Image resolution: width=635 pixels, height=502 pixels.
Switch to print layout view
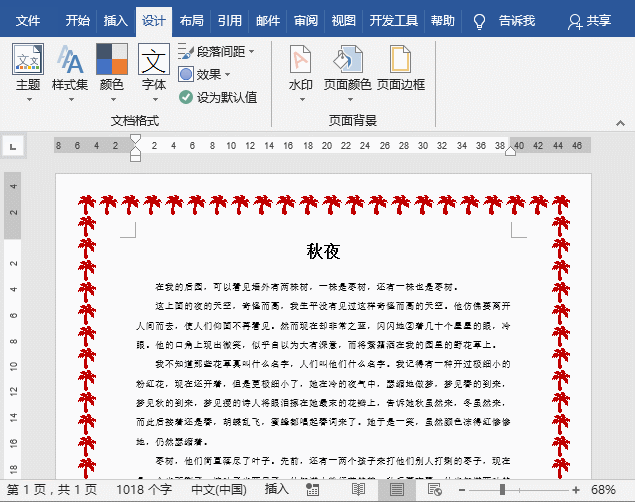(x=396, y=490)
